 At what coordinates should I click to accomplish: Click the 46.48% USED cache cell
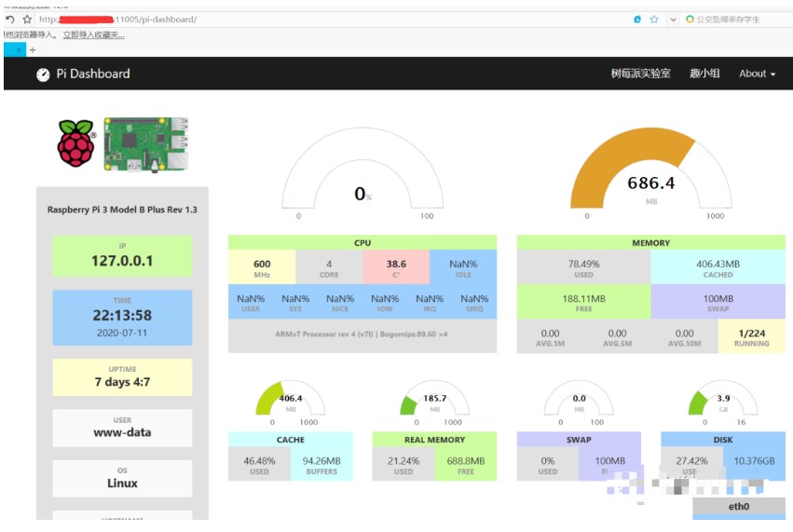(259, 464)
